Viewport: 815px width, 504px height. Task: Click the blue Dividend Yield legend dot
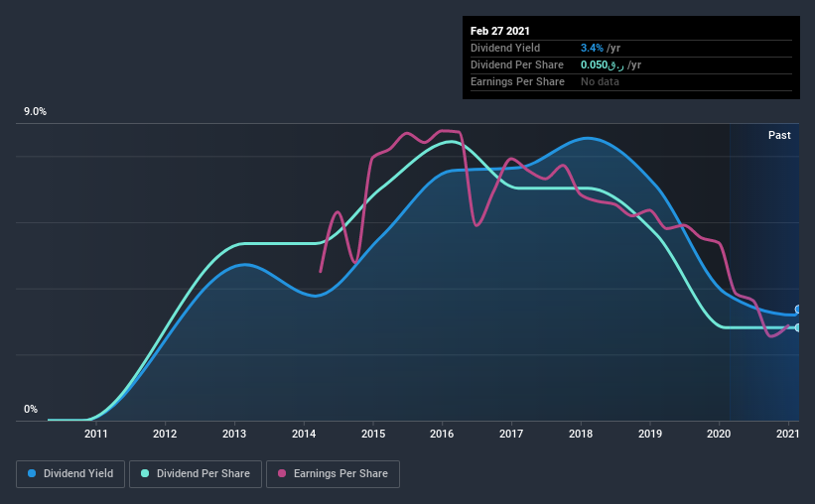pyautogui.click(x=32, y=473)
